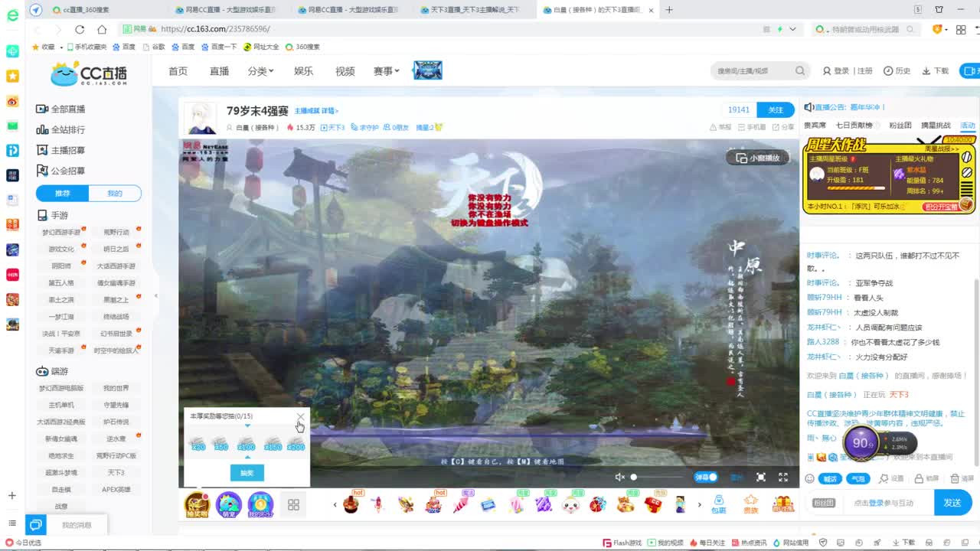Toggle the 弹幕 danmaku switch
This screenshot has width=980, height=551.
pyautogui.click(x=706, y=477)
